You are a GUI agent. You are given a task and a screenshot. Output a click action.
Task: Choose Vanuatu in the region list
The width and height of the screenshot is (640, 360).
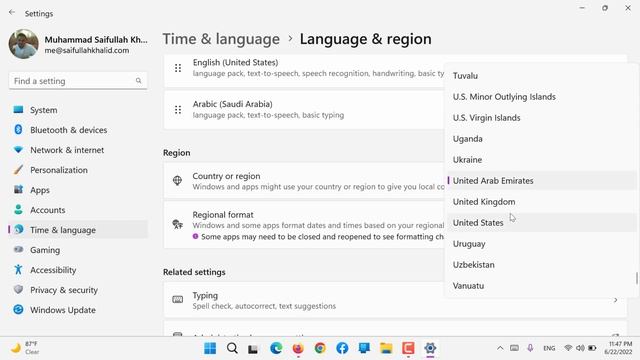(542, 286)
